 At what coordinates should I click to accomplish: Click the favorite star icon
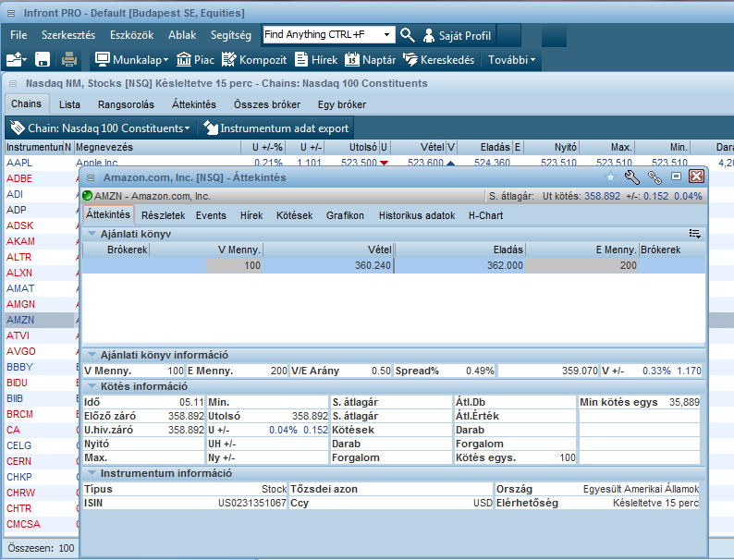click(x=610, y=177)
